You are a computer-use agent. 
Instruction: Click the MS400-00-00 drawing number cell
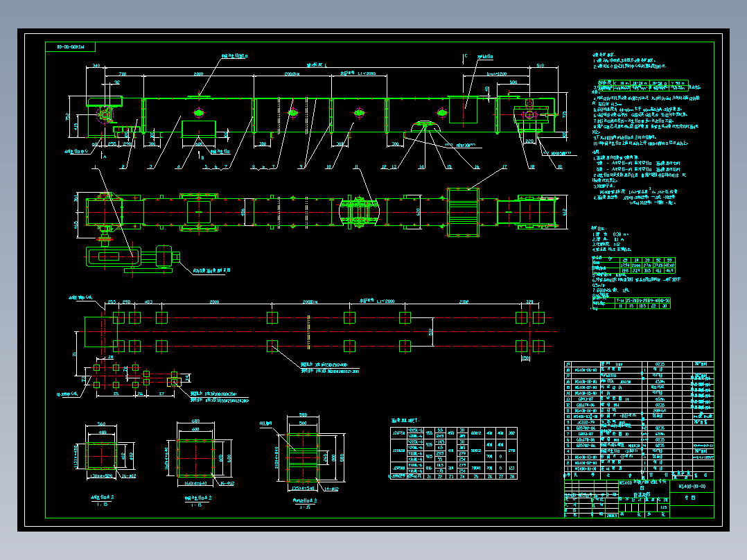point(692,486)
